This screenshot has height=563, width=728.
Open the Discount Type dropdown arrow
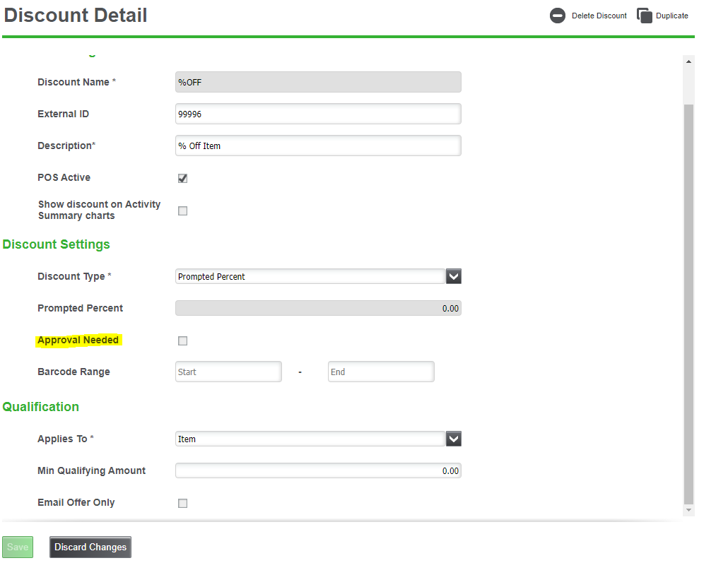tap(454, 276)
